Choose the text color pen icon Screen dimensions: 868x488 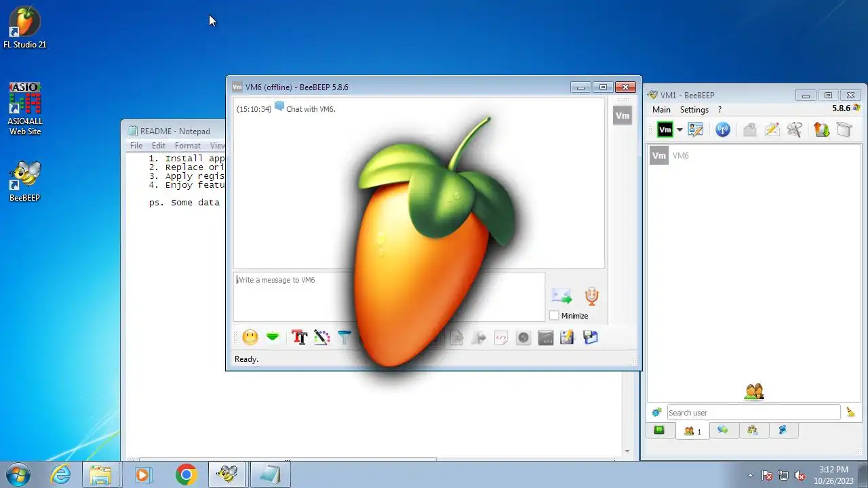click(x=322, y=338)
